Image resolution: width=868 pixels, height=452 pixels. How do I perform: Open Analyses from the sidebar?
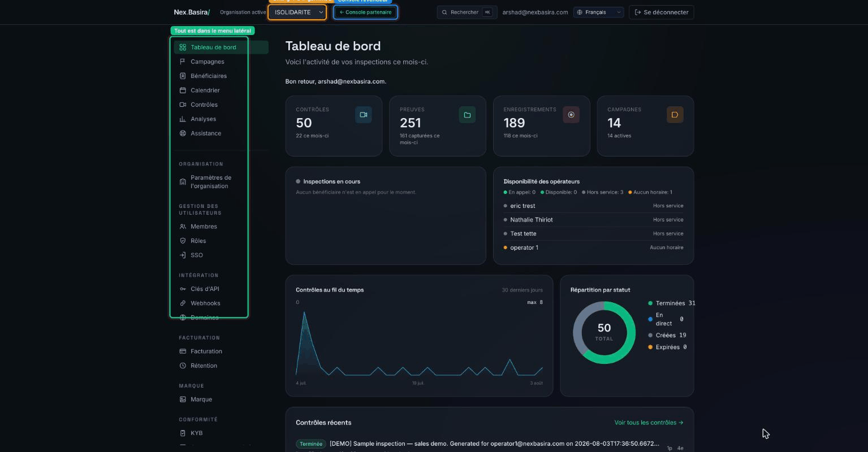pyautogui.click(x=221, y=119)
